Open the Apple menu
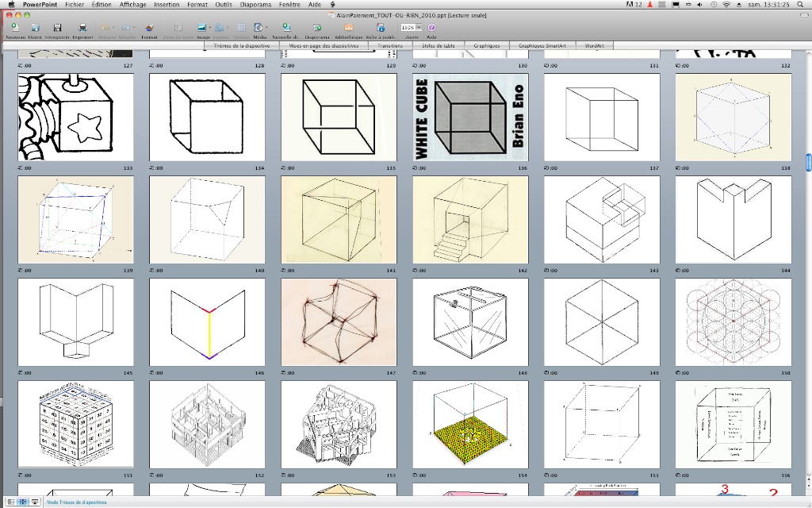 point(11,5)
